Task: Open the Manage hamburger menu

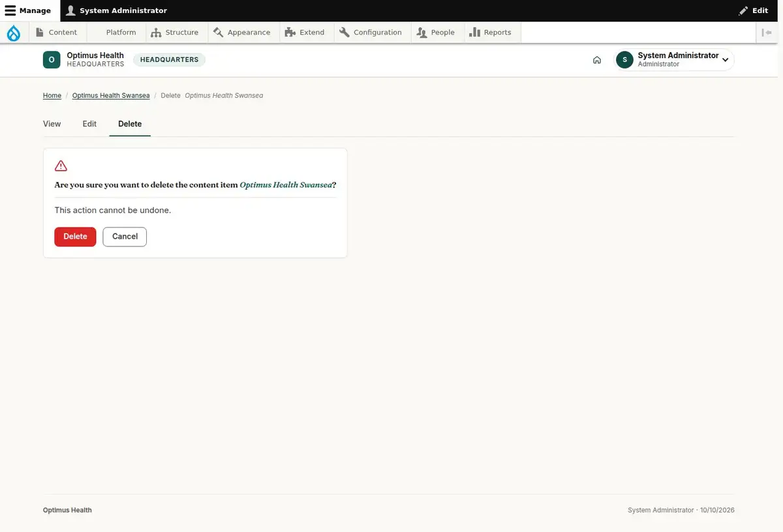Action: pos(28,10)
